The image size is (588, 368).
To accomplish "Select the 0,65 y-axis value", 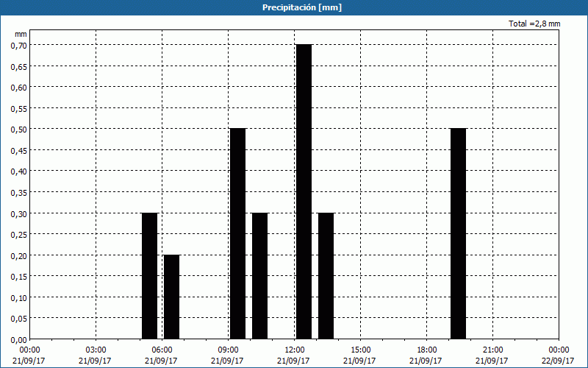I will 19,66.
